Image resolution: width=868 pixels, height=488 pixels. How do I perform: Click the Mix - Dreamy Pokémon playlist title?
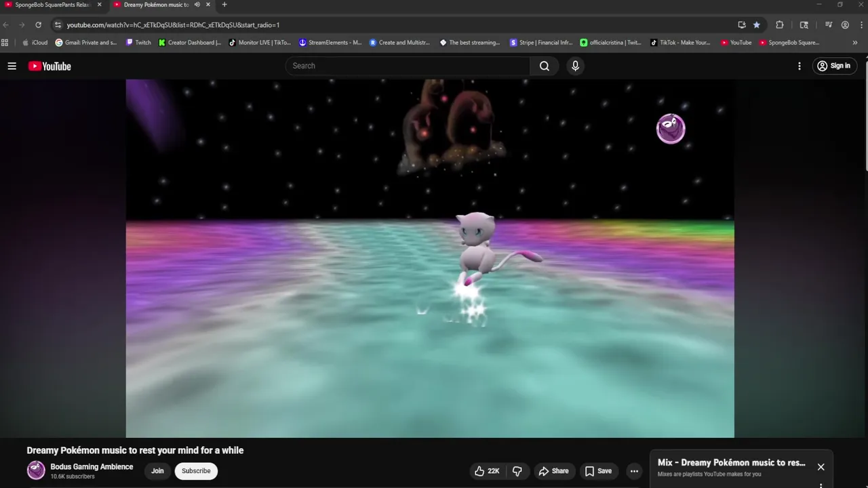click(x=731, y=463)
